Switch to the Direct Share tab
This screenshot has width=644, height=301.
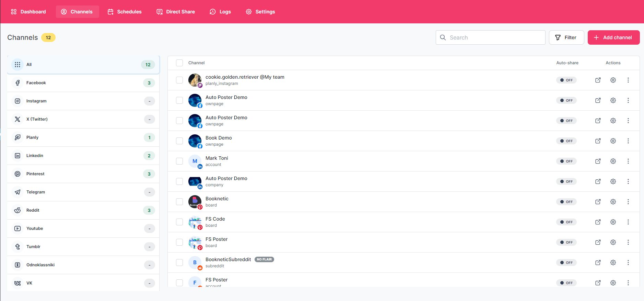pyautogui.click(x=176, y=12)
